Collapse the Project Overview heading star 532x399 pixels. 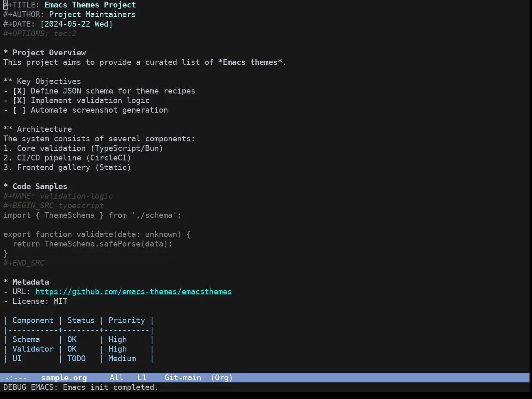coord(5,53)
